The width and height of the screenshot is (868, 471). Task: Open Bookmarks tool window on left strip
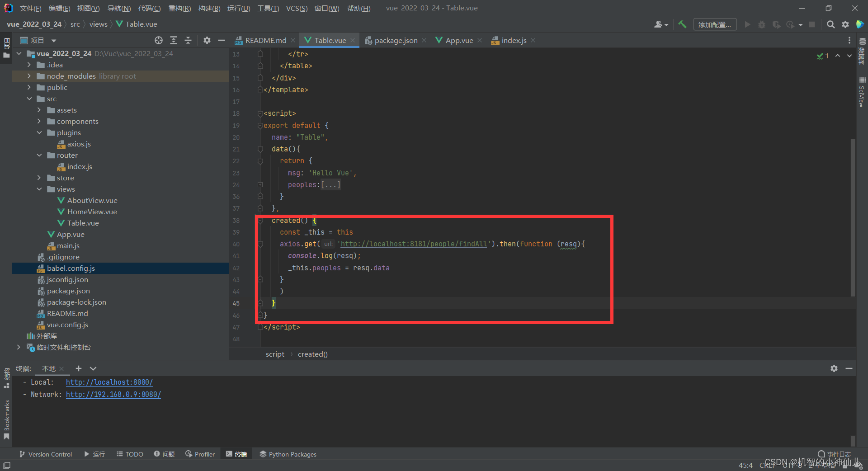tap(6, 419)
